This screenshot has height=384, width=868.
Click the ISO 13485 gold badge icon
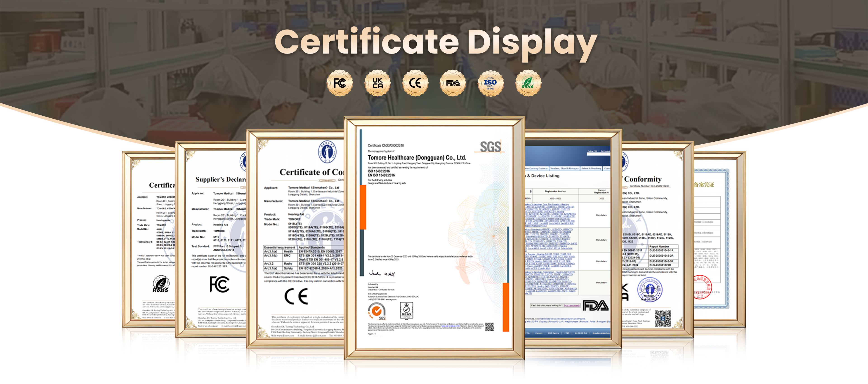coord(491,83)
